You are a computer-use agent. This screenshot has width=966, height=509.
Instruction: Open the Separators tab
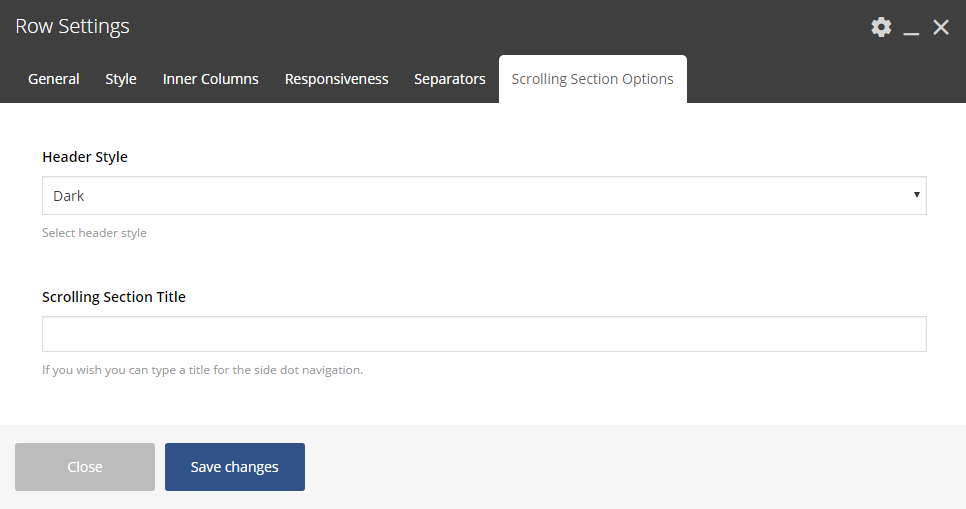[x=450, y=79]
